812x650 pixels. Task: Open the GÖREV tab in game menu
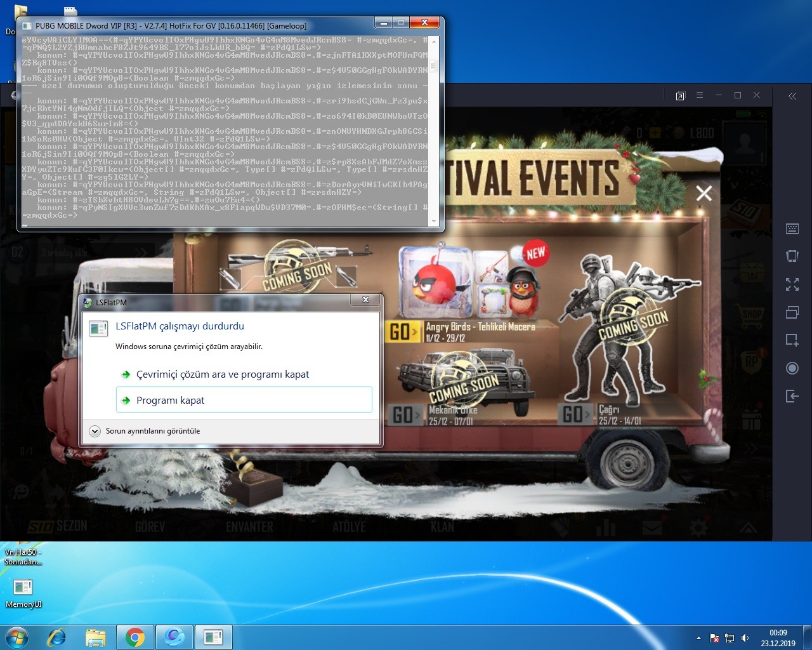click(150, 527)
